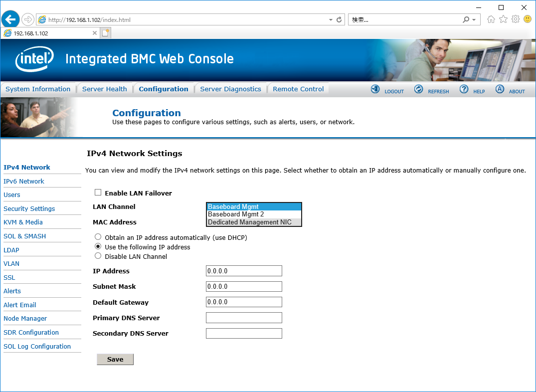Click the Secondary DNS Server field
Viewport: 536px width, 392px height.
click(x=244, y=334)
